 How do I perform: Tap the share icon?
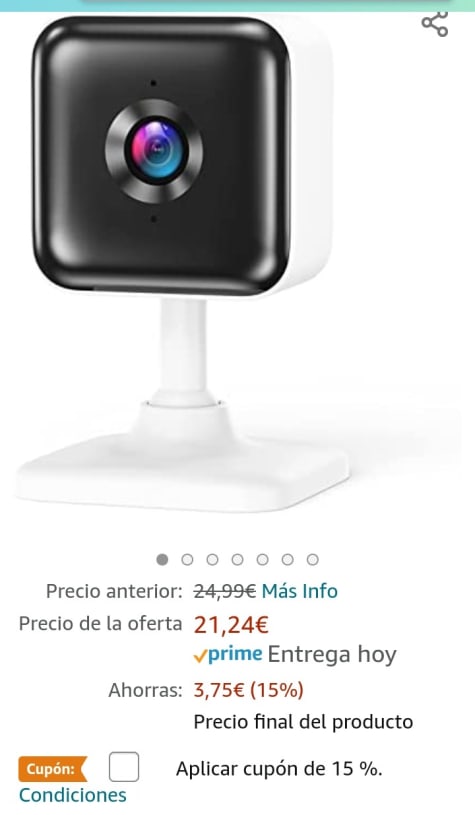pyautogui.click(x=435, y=24)
